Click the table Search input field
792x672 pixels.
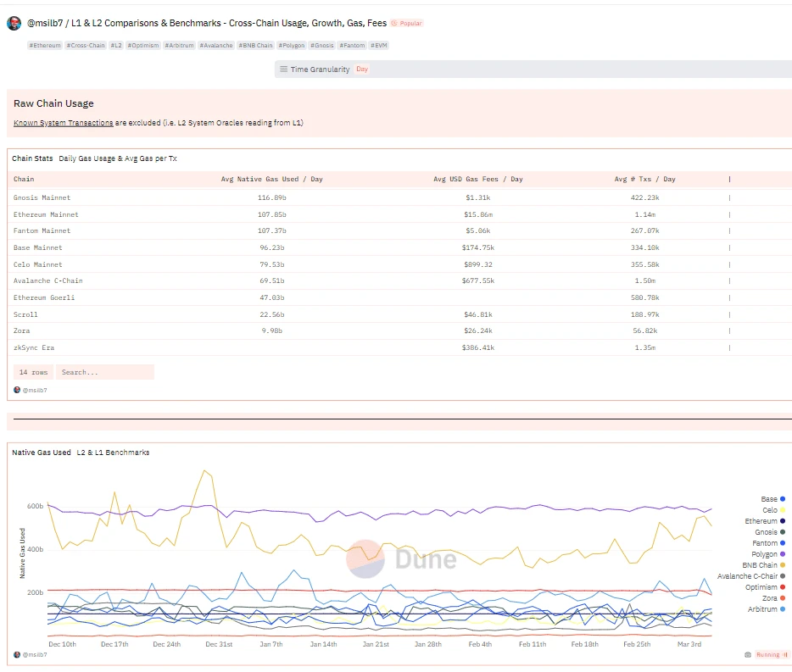pyautogui.click(x=104, y=372)
